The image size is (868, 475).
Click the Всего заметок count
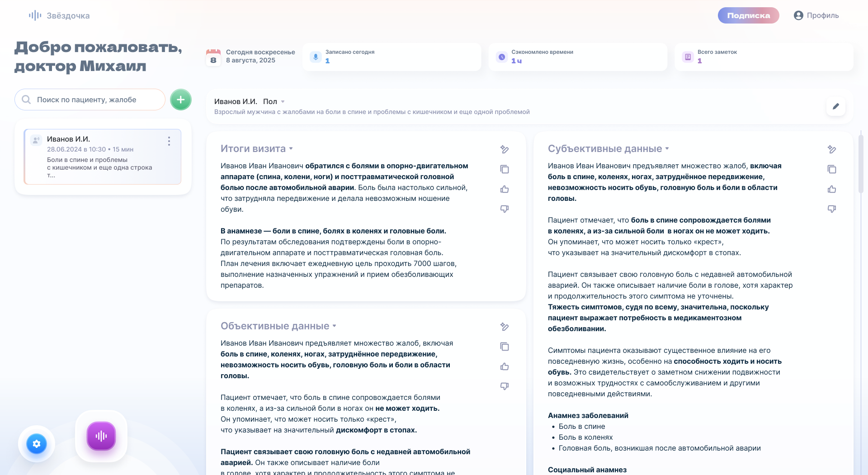(x=699, y=61)
